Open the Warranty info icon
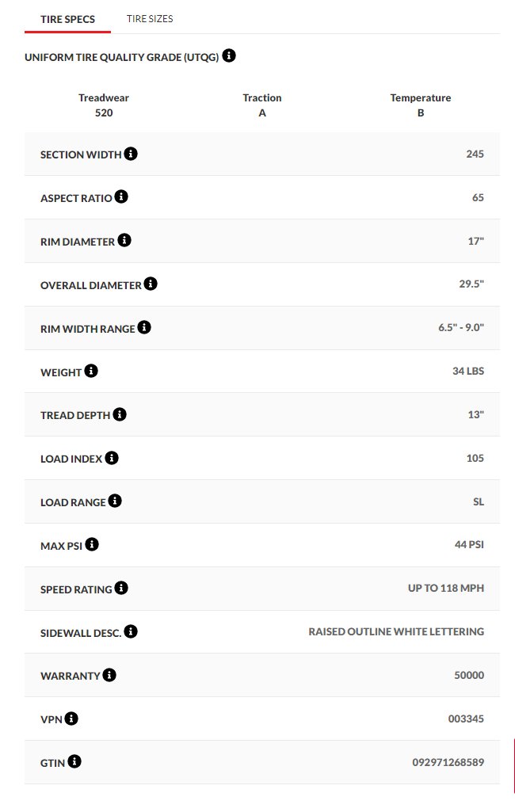Screen dimensions: 515x812 (109, 675)
